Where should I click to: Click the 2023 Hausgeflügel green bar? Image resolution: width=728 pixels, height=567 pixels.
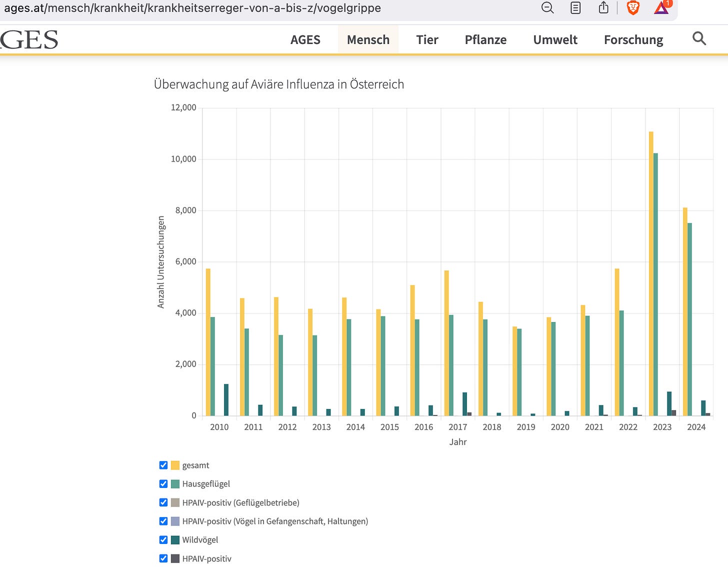coord(655,284)
